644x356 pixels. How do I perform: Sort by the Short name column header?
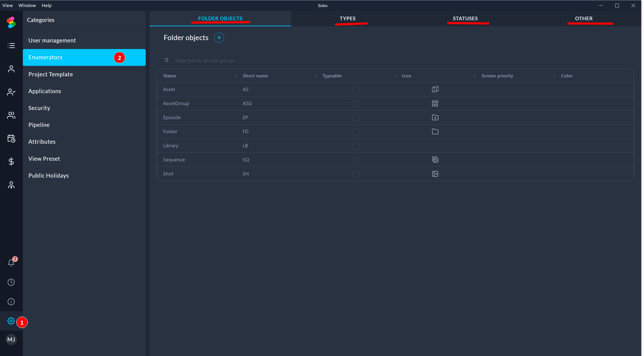(255, 76)
